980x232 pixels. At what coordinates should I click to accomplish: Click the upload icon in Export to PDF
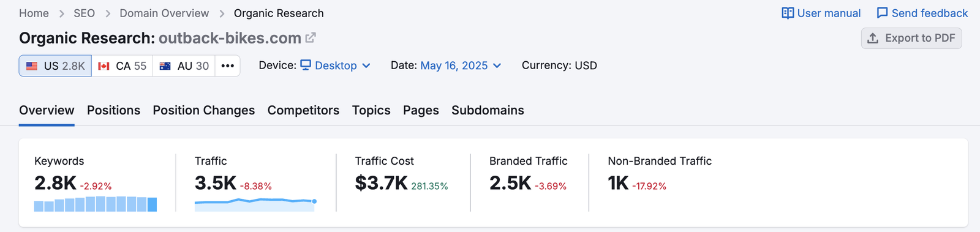873,38
